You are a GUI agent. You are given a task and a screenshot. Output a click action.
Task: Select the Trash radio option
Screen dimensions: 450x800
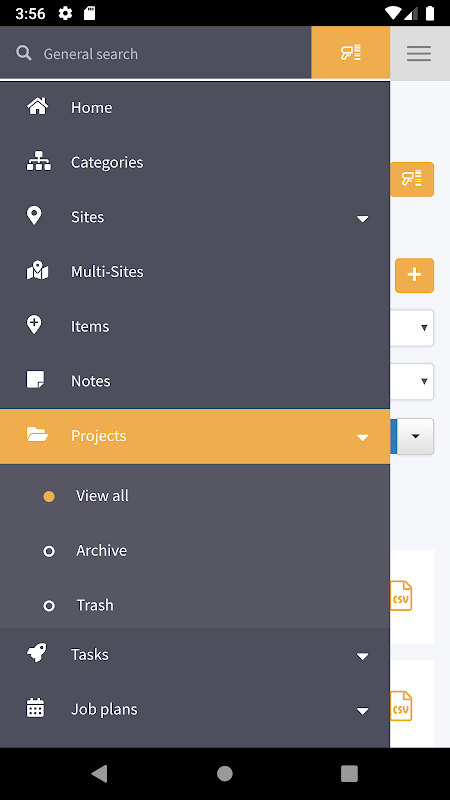point(49,606)
